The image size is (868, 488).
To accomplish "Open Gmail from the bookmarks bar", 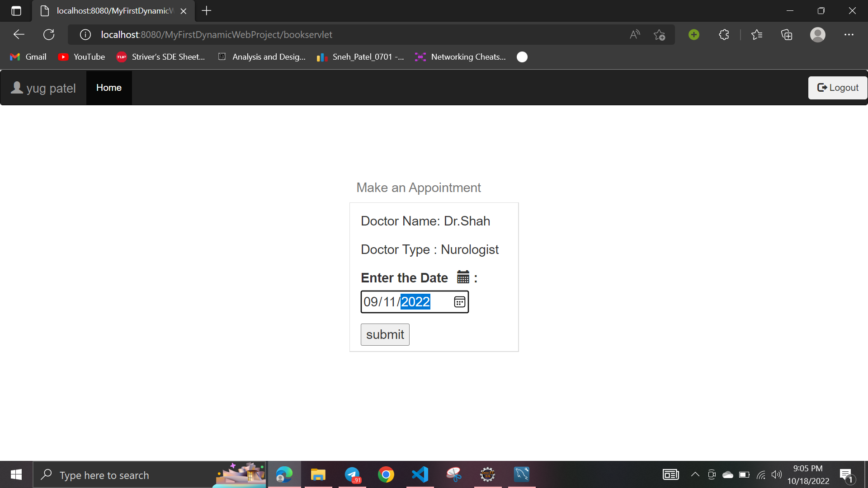I will click(x=28, y=56).
